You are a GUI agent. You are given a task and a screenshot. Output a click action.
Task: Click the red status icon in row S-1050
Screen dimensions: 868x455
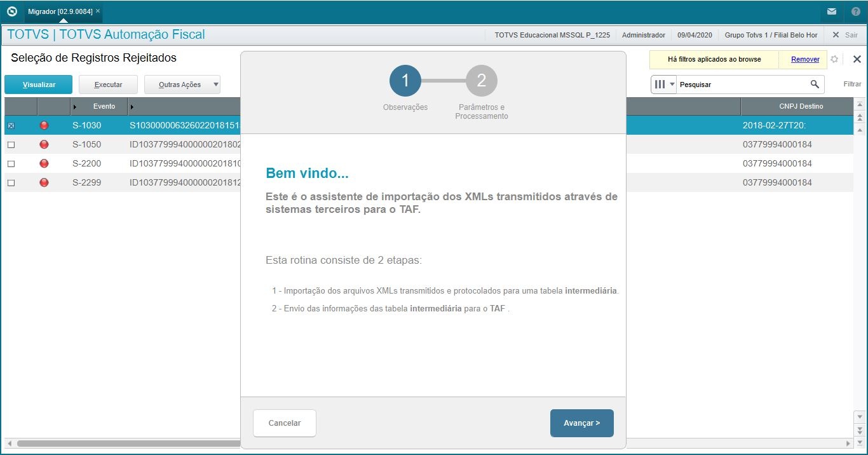pos(44,144)
